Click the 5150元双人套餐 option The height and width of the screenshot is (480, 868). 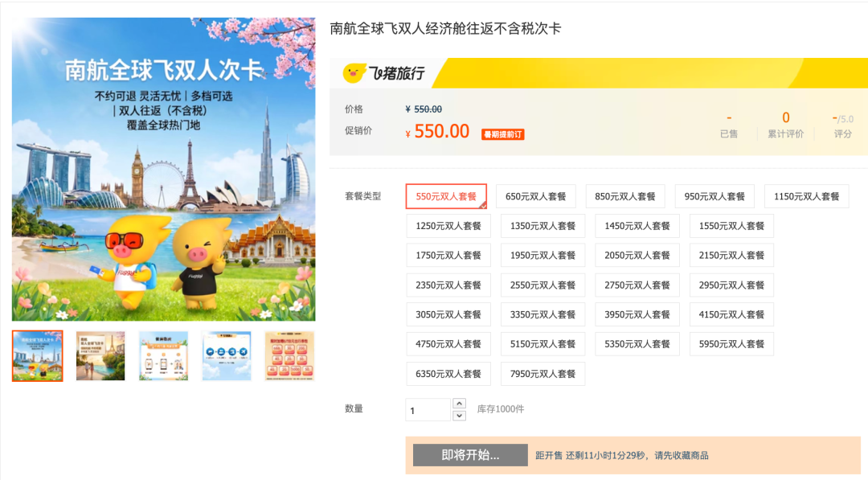543,344
